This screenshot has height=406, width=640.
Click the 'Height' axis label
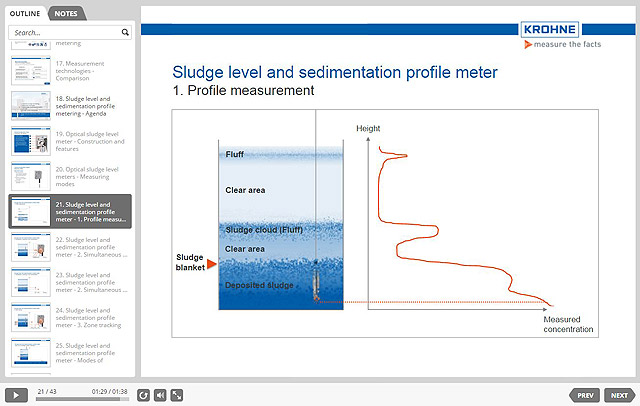pyautogui.click(x=368, y=129)
